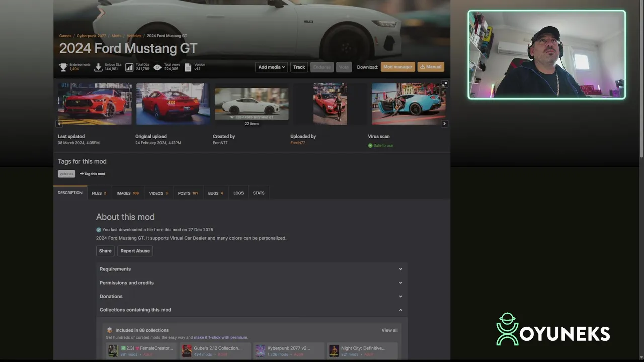Open the Gube's 2.12 Collection avatar
644x362 pixels.
pyautogui.click(x=187, y=350)
